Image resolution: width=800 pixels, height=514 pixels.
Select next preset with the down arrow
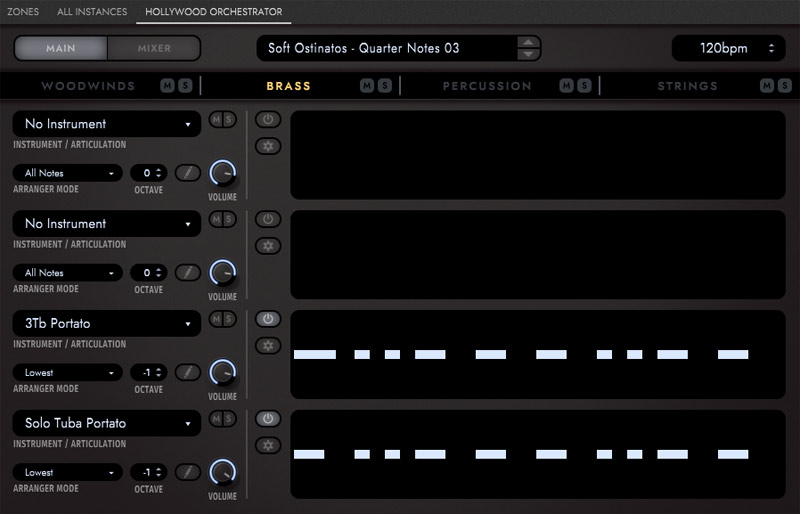tap(529, 54)
